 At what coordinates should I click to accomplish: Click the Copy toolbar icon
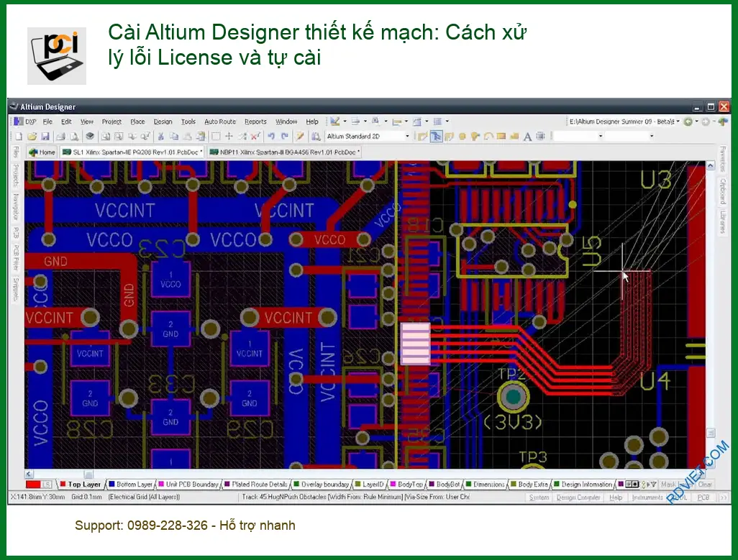pos(174,137)
